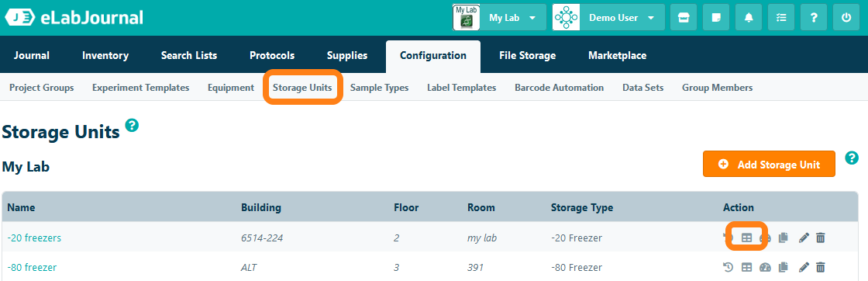Image resolution: width=868 pixels, height=281 pixels.
Task: Show help next to Storage Units heading
Action: coord(132,125)
